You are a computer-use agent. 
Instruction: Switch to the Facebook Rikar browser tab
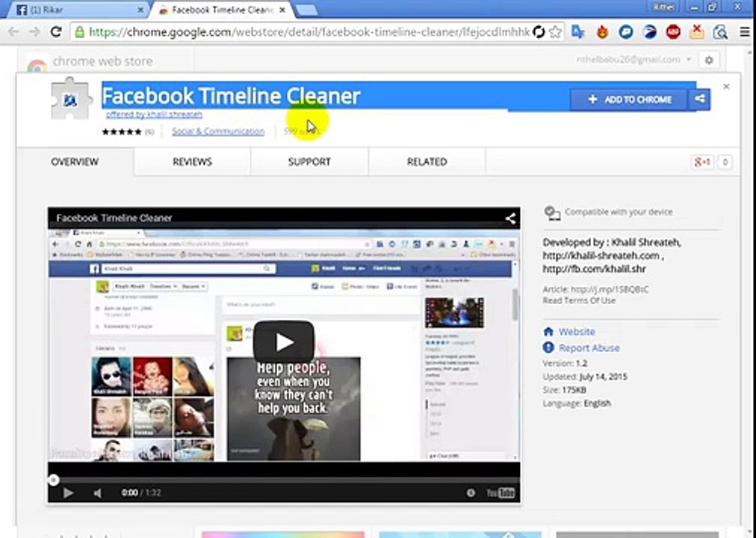click(77, 10)
